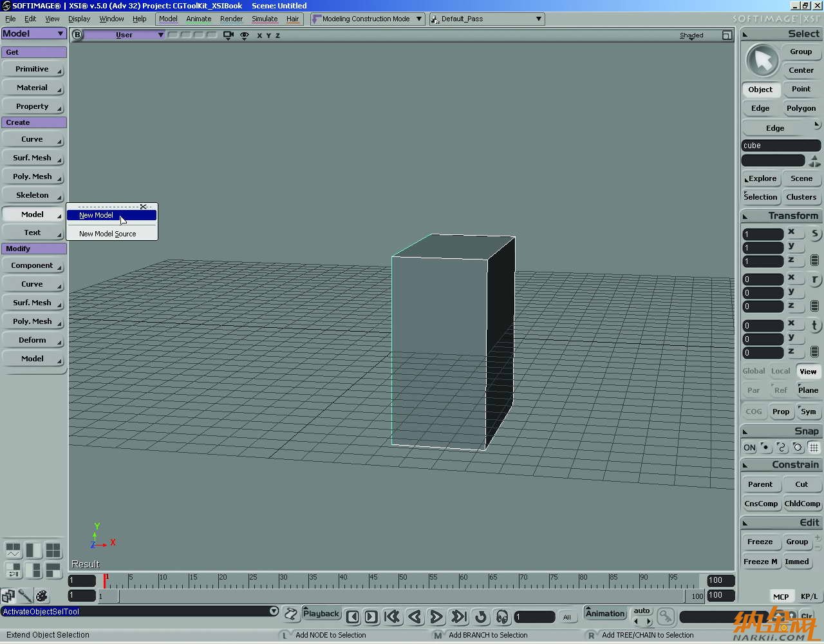Enable Object selection filter
This screenshot has height=644, width=824.
[760, 90]
